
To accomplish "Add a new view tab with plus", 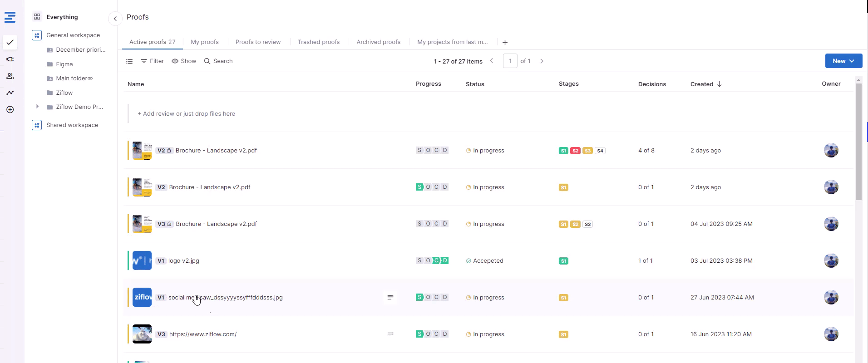I will click(505, 42).
